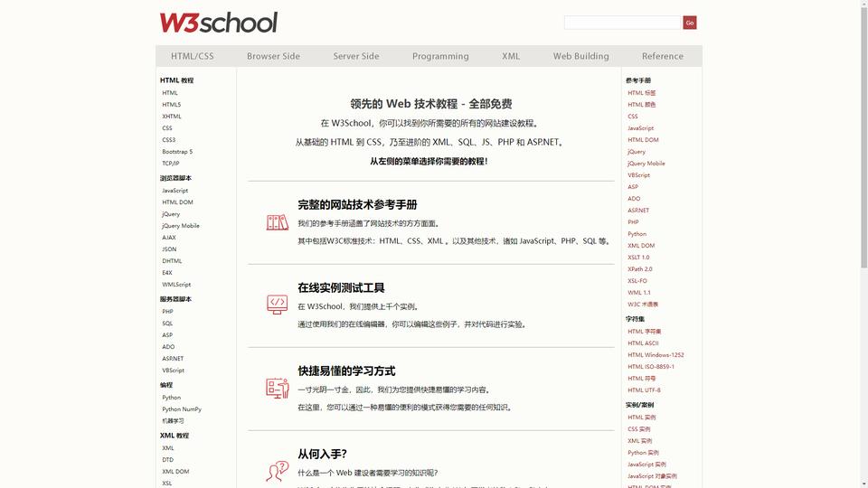Open XML DOM under XML 教程

pos(175,472)
